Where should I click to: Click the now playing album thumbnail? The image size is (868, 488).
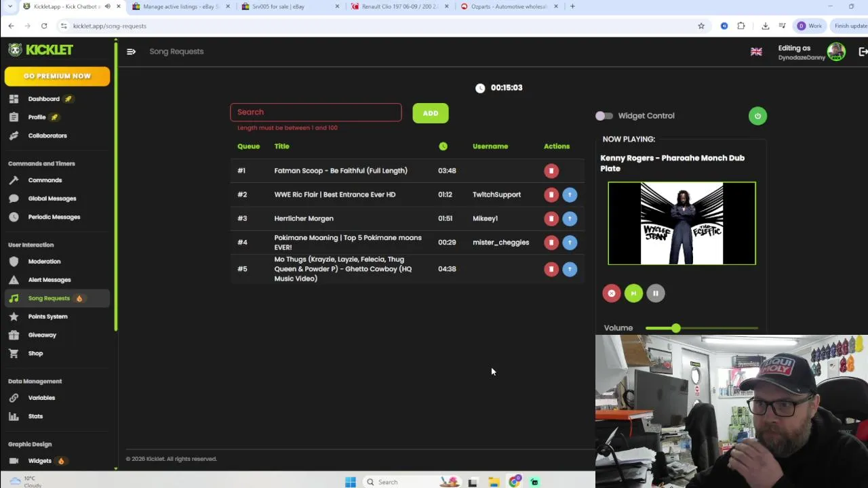(682, 223)
